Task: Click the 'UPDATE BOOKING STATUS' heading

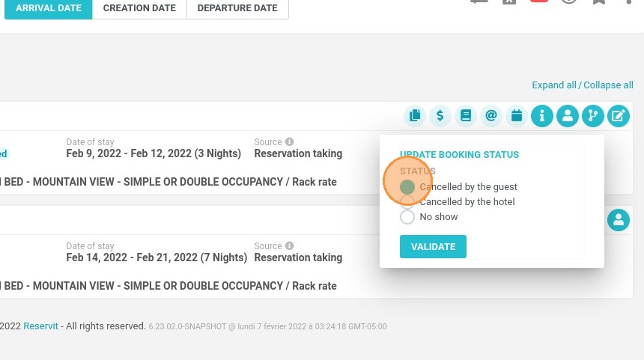Action: tap(459, 155)
